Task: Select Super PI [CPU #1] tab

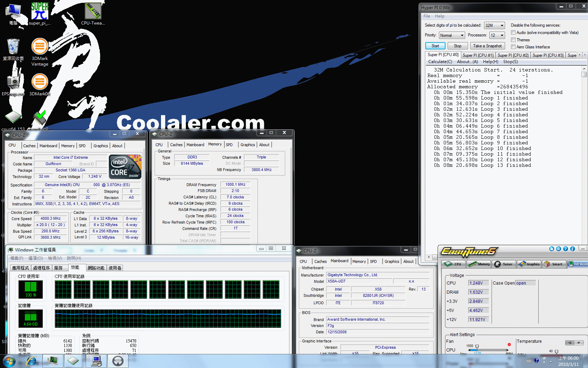Action: tap(478, 55)
